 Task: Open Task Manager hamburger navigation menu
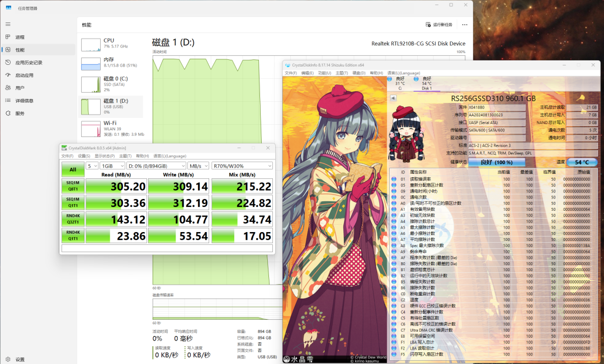coord(8,24)
